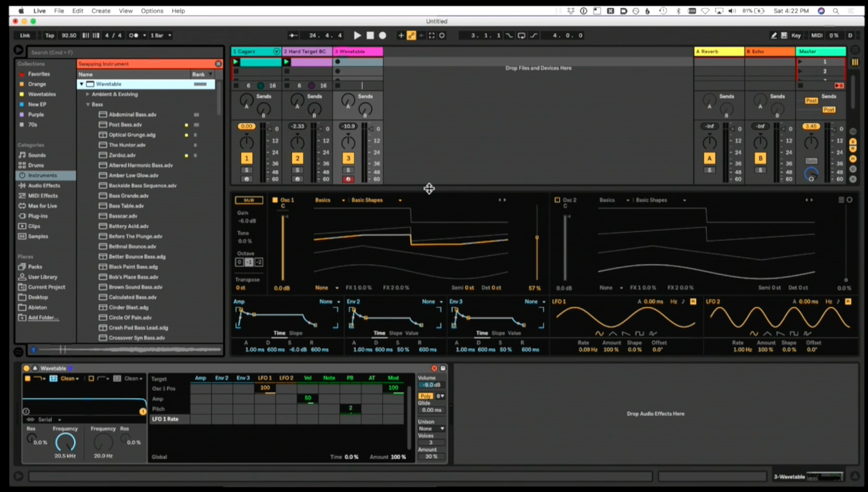868x492 pixels.
Task: Select MIDI Effects category in browser
Action: pyautogui.click(x=43, y=196)
